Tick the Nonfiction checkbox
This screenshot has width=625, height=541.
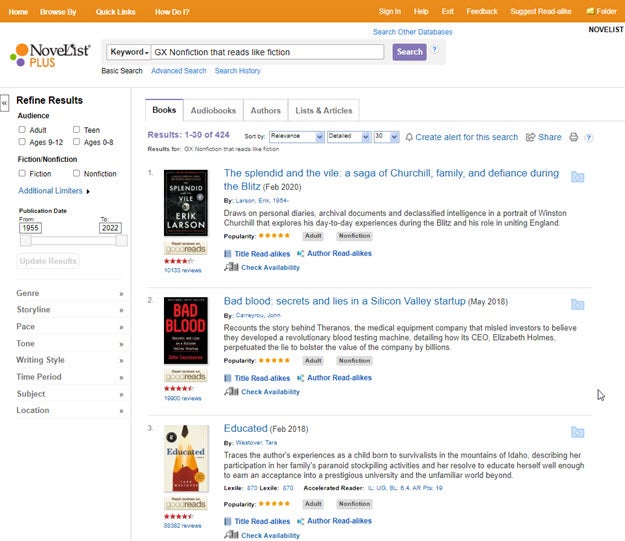(x=77, y=173)
